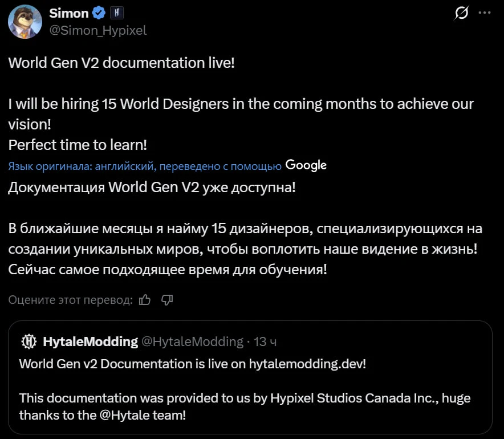Click the Hypixel affiliation badge icon

pyautogui.click(x=116, y=13)
